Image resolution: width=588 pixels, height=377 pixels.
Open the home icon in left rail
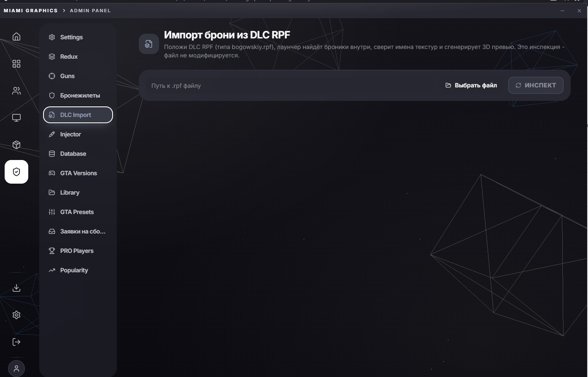(16, 37)
